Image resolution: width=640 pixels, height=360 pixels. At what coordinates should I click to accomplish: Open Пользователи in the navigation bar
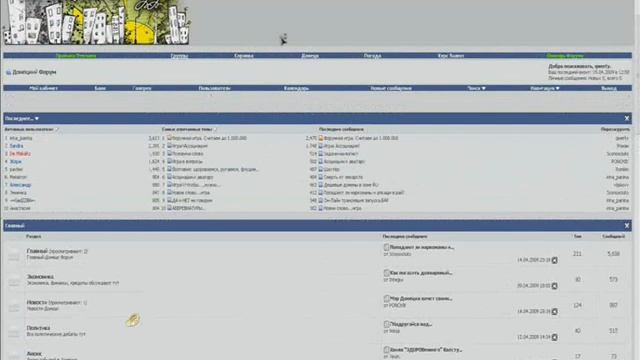[214, 88]
